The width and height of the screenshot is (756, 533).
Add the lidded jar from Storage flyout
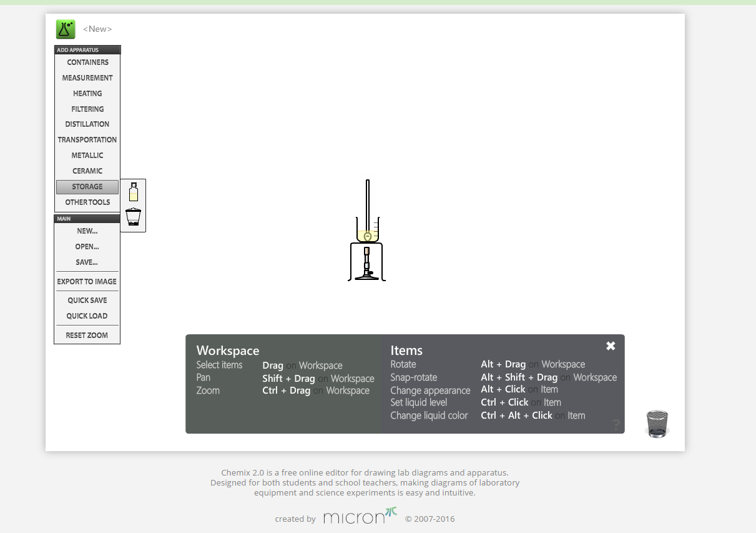coord(133,217)
